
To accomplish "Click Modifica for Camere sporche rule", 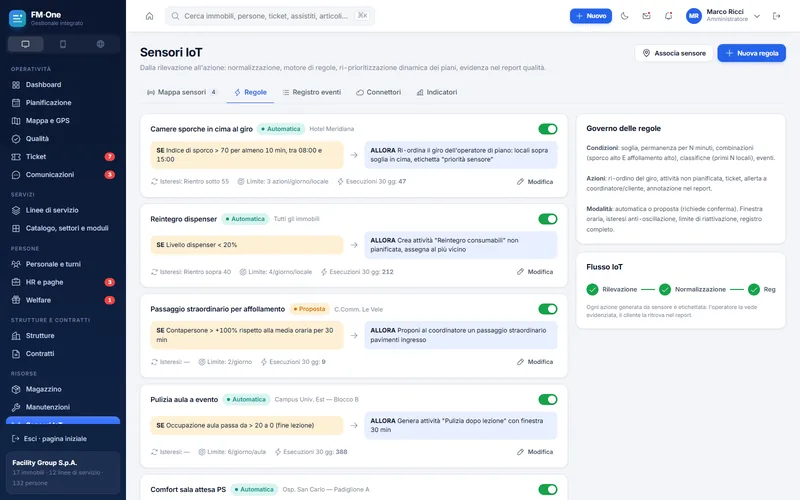I will [535, 182].
